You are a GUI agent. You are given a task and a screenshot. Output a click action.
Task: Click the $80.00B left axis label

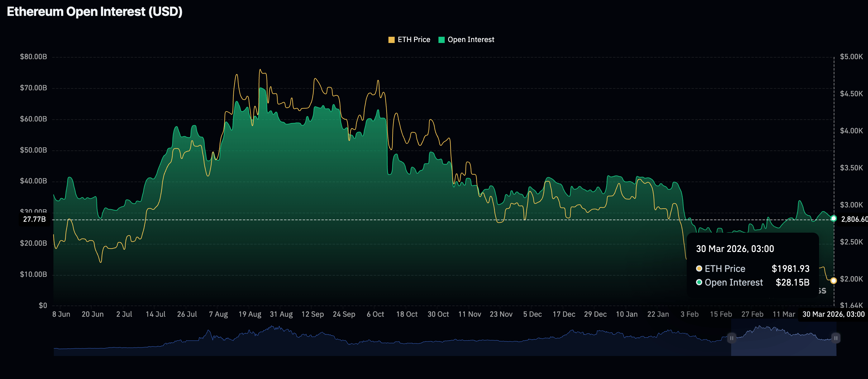[33, 57]
